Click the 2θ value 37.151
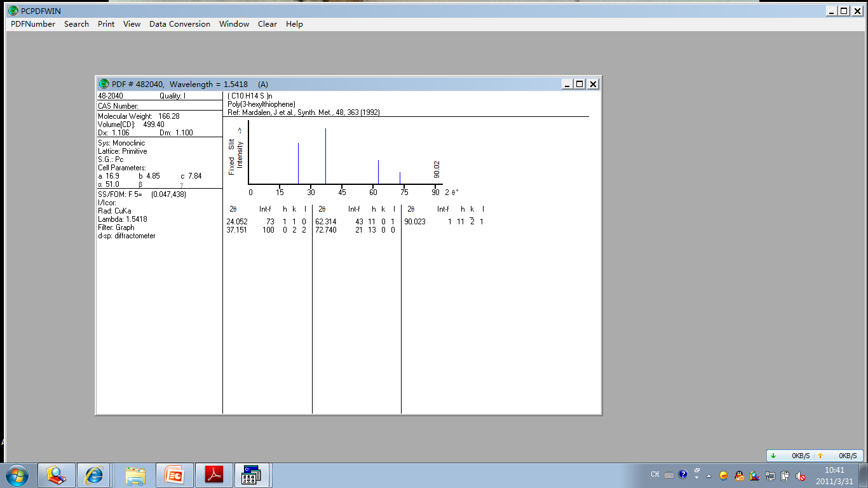868x488 pixels. [x=237, y=230]
